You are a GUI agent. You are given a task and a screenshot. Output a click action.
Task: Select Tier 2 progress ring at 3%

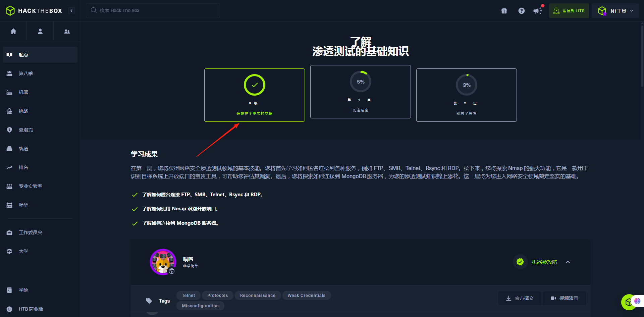click(x=467, y=85)
